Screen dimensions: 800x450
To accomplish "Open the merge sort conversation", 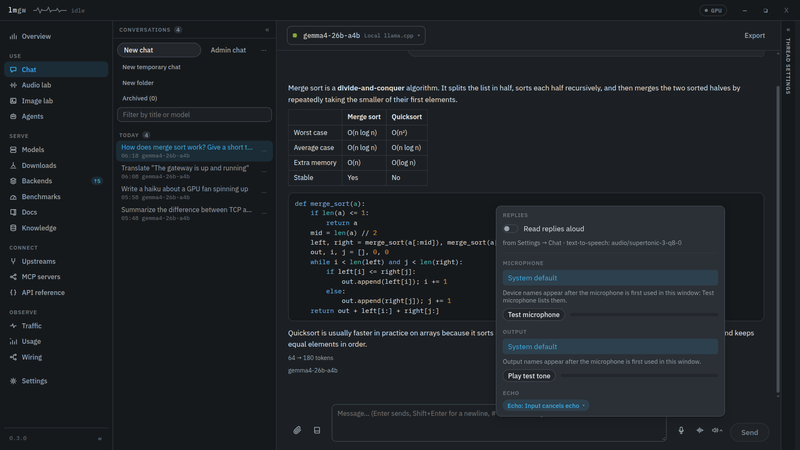I will (x=189, y=151).
